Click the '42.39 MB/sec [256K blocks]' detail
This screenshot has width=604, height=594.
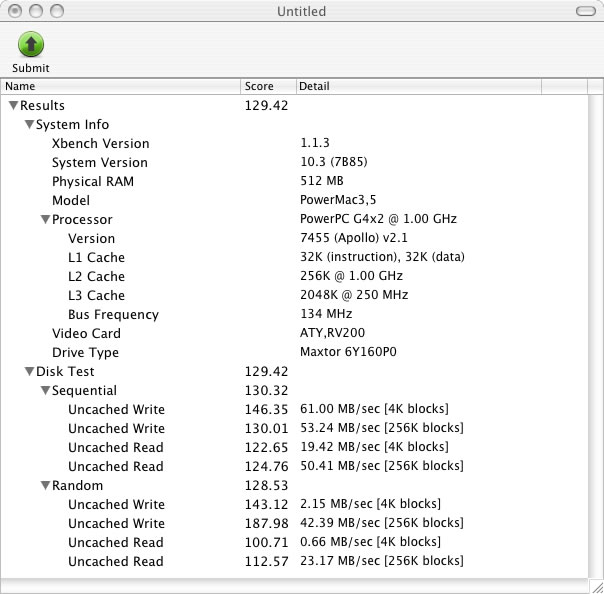pyautogui.click(x=382, y=523)
